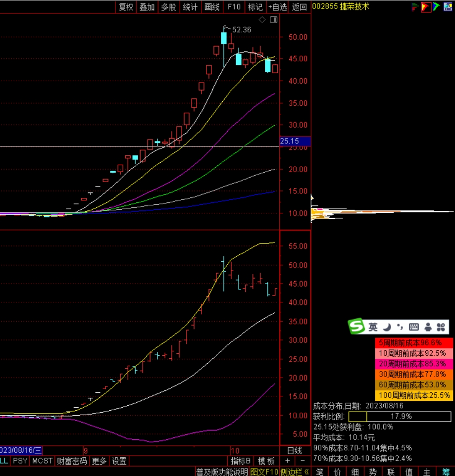455x476 pixels.
Task: Click the Sogou green S logo
Action: click(356, 327)
